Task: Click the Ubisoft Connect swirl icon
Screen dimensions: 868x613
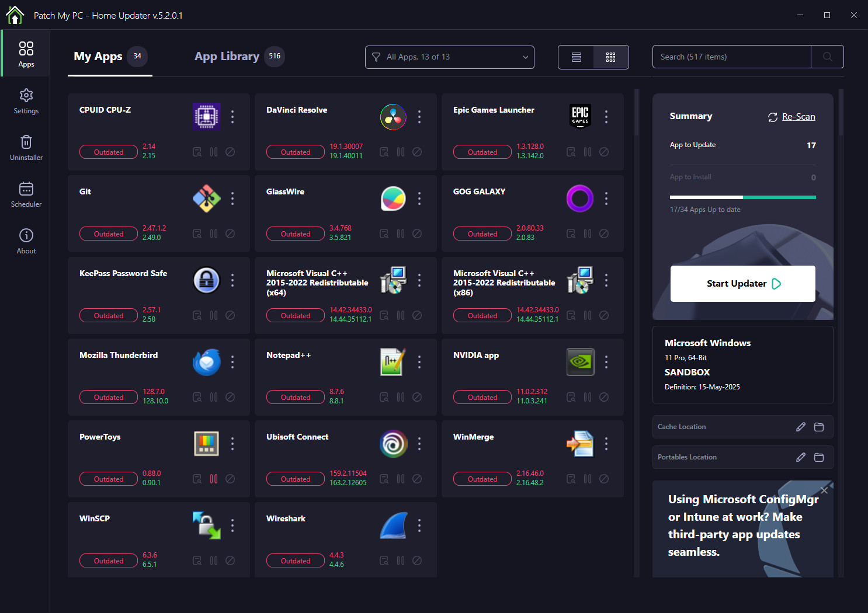Action: pos(394,444)
